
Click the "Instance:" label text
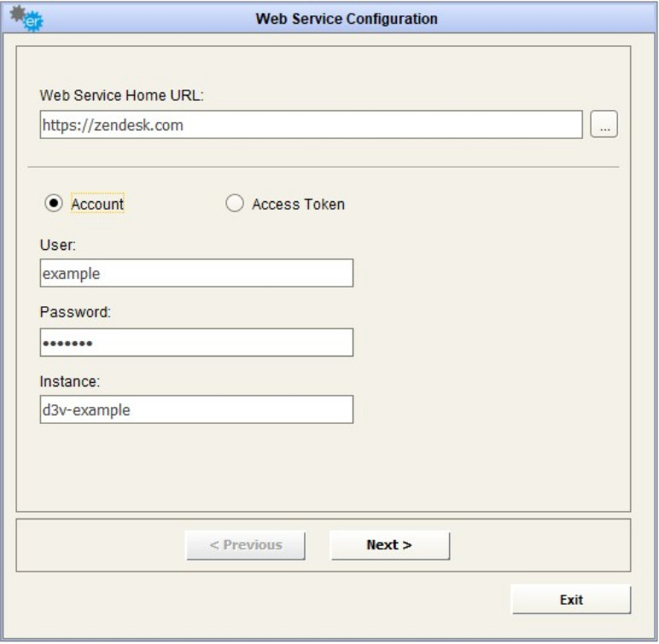(x=71, y=380)
